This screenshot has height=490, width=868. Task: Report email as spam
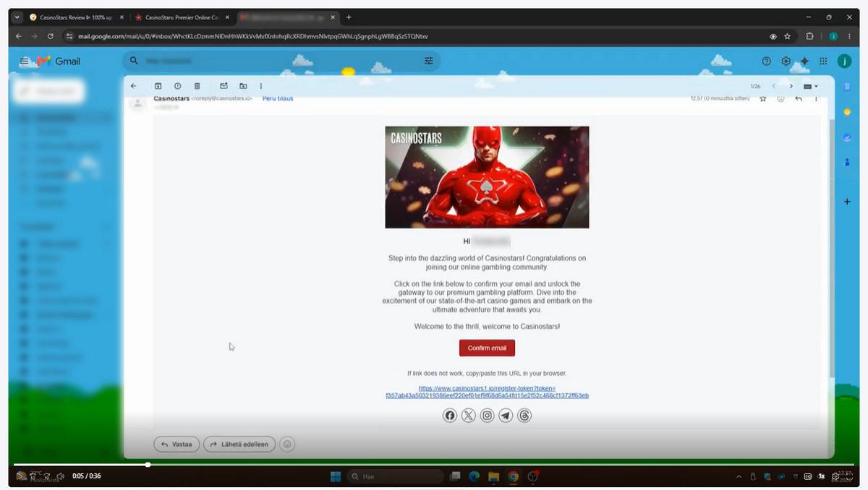(x=177, y=86)
